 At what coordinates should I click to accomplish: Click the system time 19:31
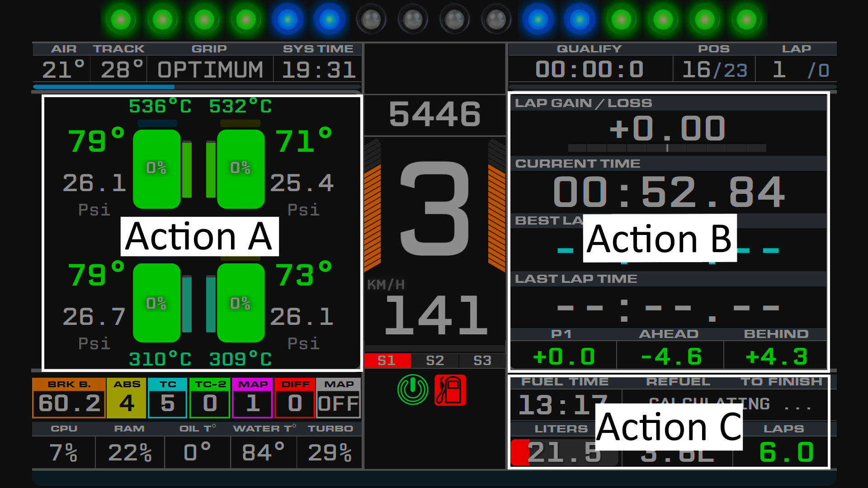click(x=319, y=70)
